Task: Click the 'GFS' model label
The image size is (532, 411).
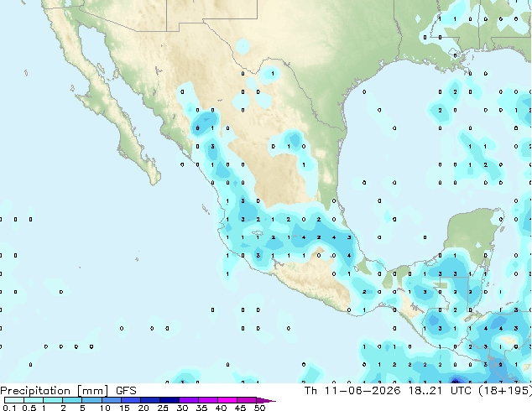Action: 126,391
